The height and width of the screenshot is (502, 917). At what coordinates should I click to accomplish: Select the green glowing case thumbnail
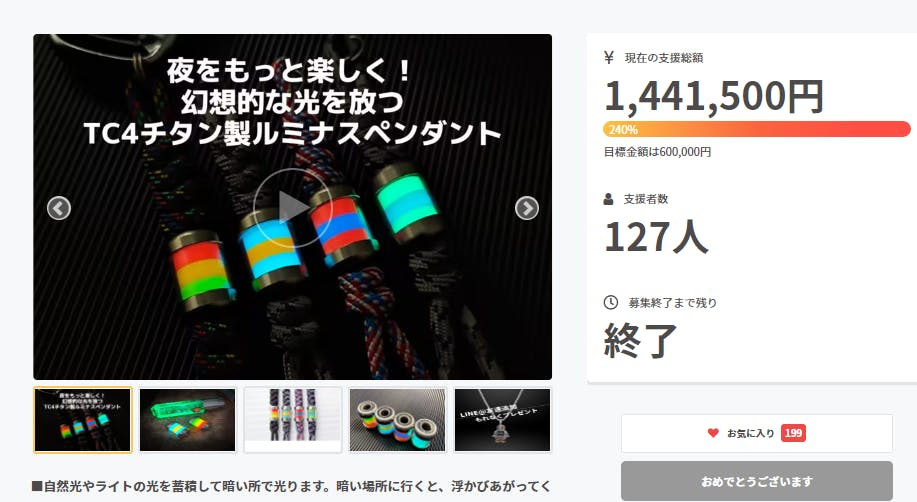(x=187, y=420)
